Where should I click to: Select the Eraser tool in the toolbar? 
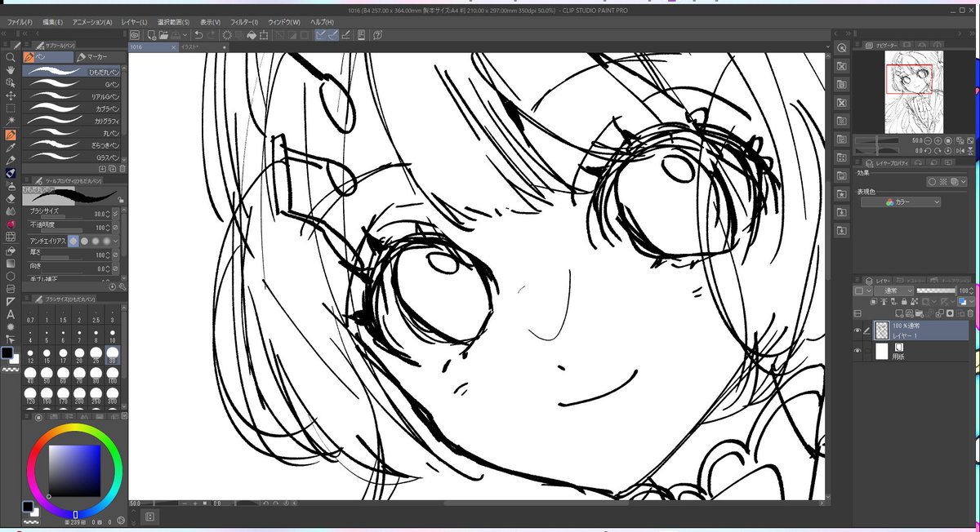[x=11, y=197]
